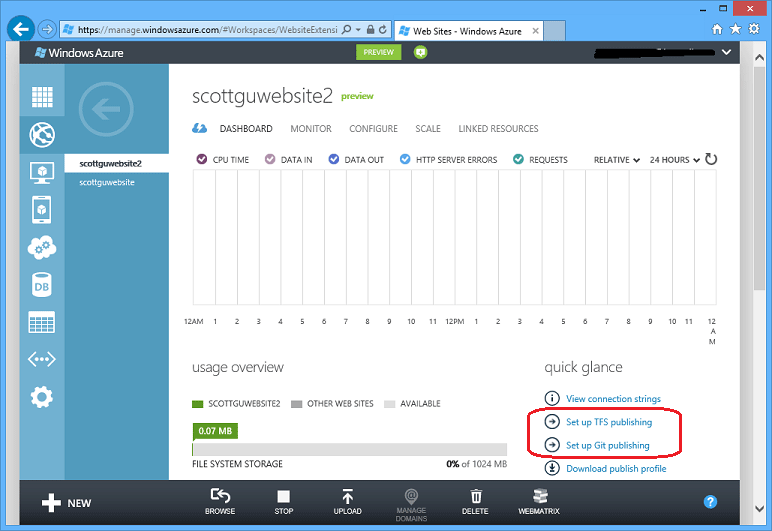This screenshot has width=772, height=531.
Task: Click the Download publish profile link
Action: tap(616, 469)
